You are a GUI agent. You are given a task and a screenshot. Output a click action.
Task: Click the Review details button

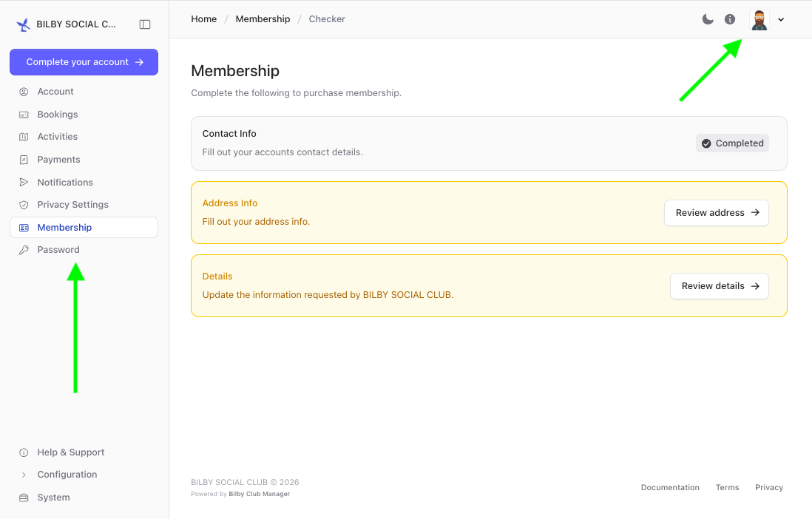[720, 286]
